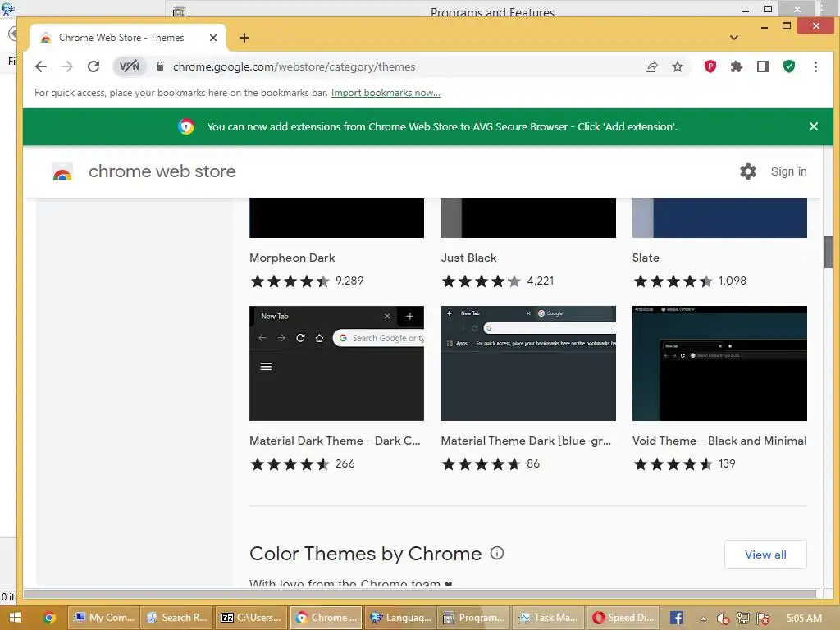Switch to Languag... taskbar window

click(x=400, y=618)
